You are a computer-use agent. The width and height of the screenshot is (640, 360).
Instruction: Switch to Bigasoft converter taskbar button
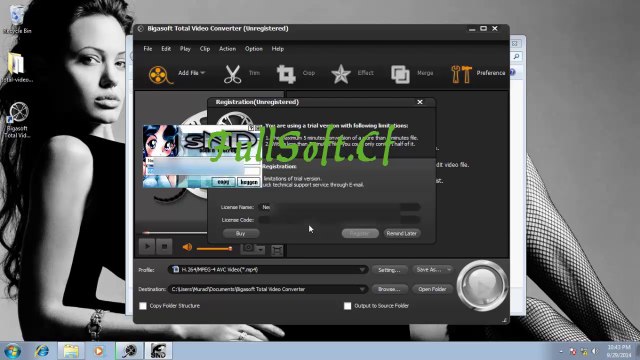click(130, 351)
